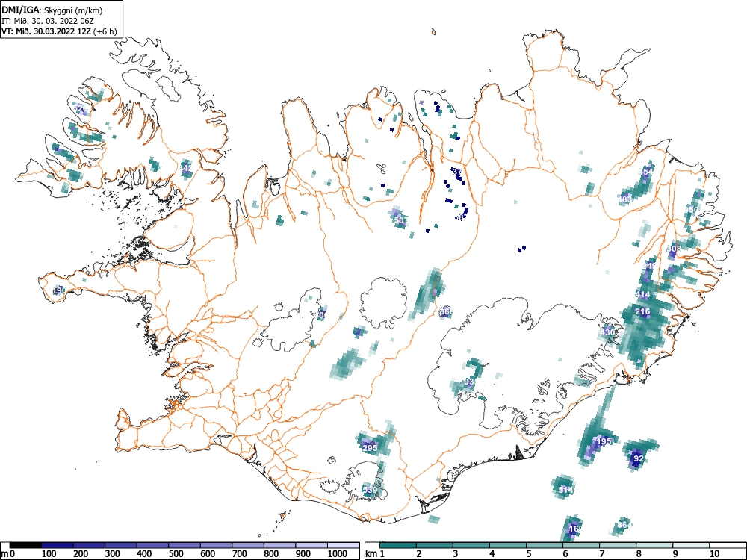Click the '10' tick label in the km legend
747x560 pixels.
click(x=714, y=554)
